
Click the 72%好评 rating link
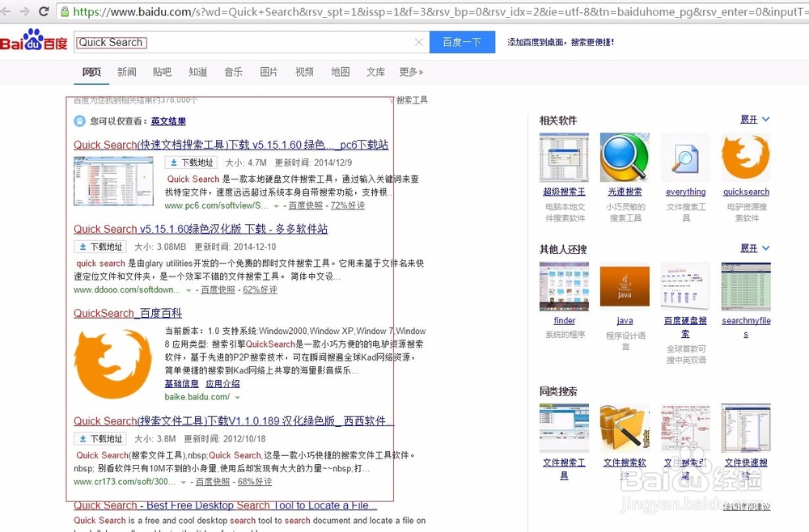point(348,205)
